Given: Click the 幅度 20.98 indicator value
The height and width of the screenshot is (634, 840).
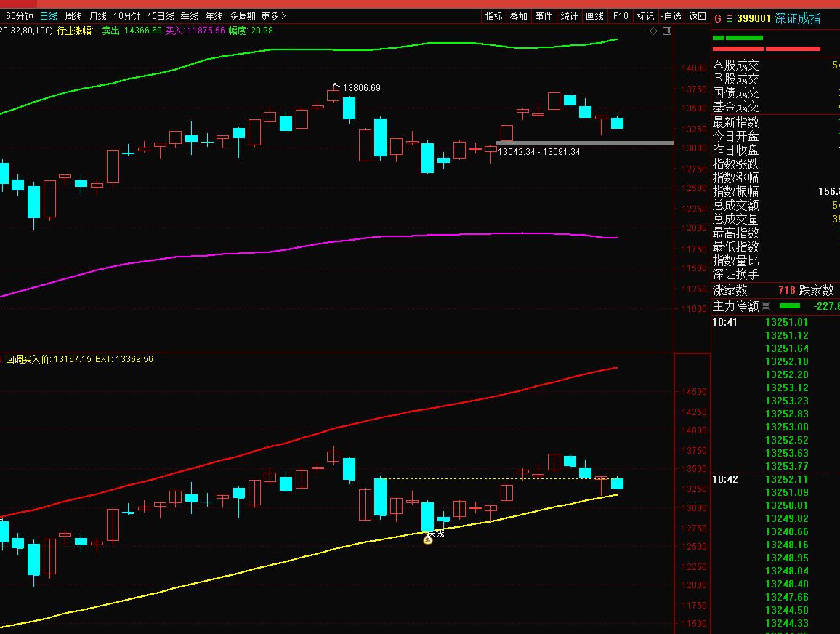Looking at the screenshot, I should [x=251, y=31].
